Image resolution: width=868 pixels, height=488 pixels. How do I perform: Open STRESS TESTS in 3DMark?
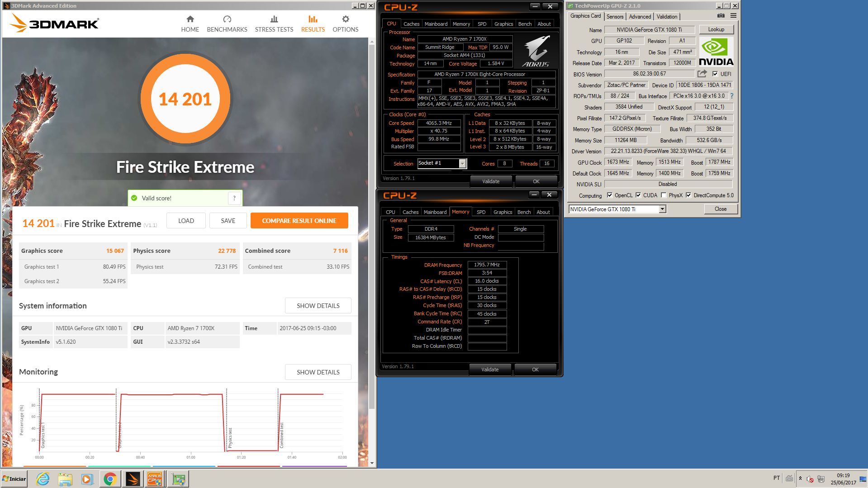[x=274, y=24]
